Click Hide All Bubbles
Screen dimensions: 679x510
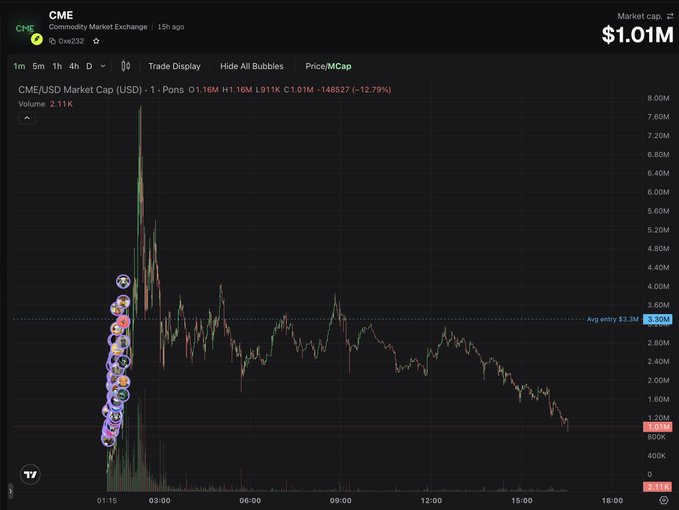pyautogui.click(x=252, y=66)
